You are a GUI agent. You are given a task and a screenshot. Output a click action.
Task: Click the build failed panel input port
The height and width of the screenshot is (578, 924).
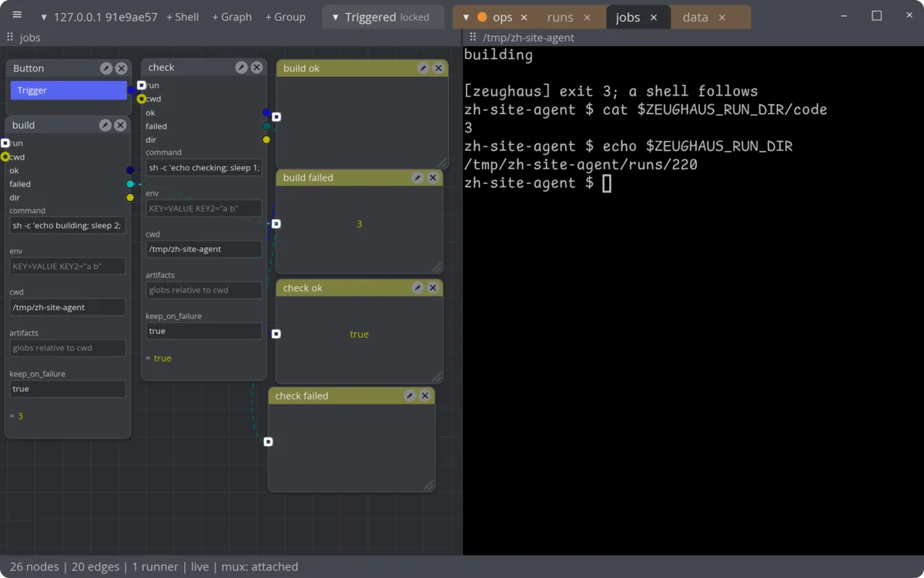(276, 224)
